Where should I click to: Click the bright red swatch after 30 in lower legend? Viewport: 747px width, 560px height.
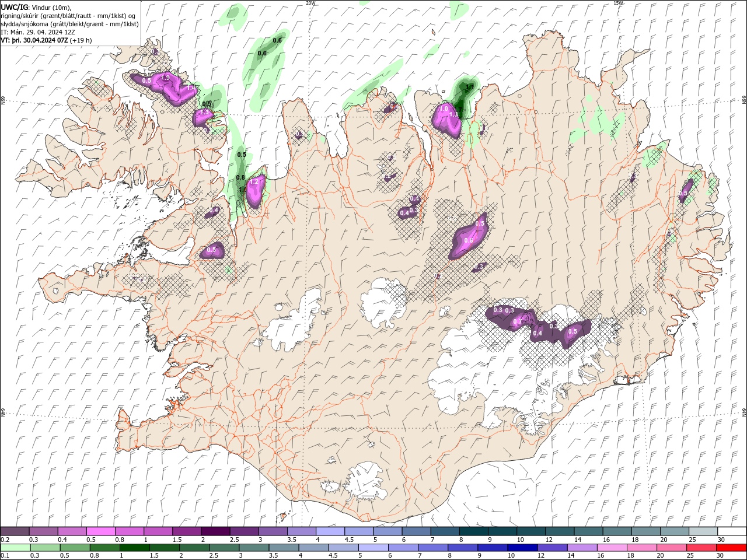click(x=731, y=548)
